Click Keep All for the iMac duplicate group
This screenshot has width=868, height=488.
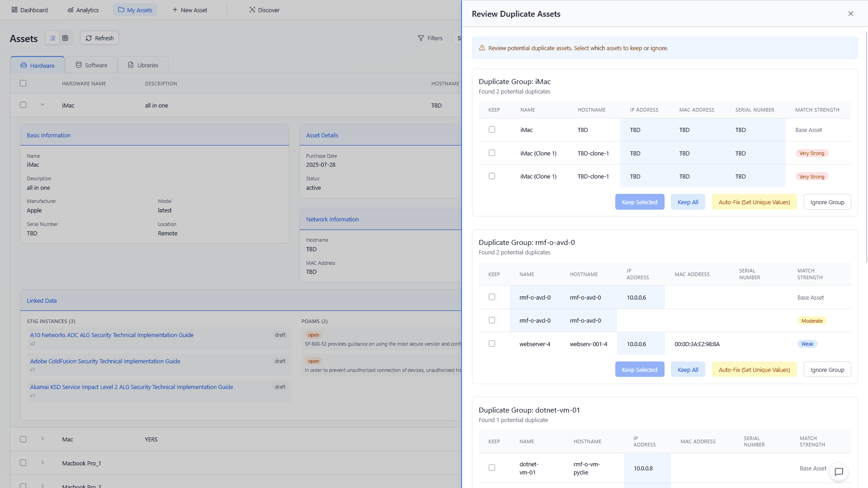click(688, 202)
